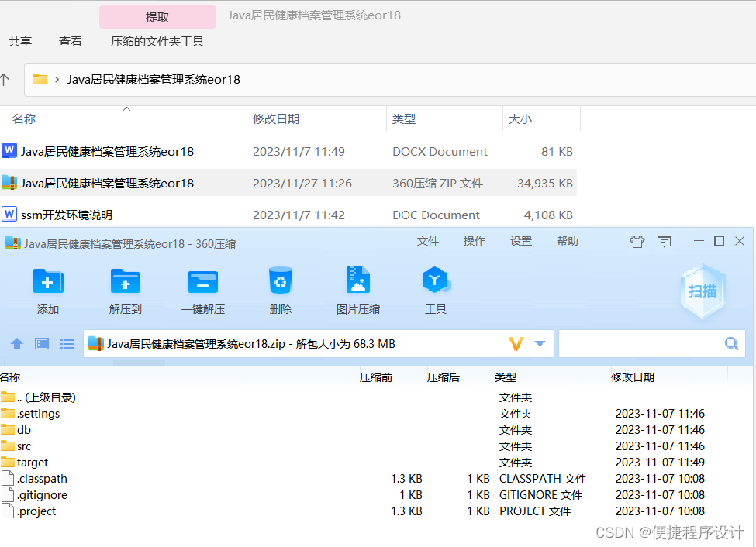Switch to icon view in 360压缩
The image size is (756, 547).
tap(41, 343)
